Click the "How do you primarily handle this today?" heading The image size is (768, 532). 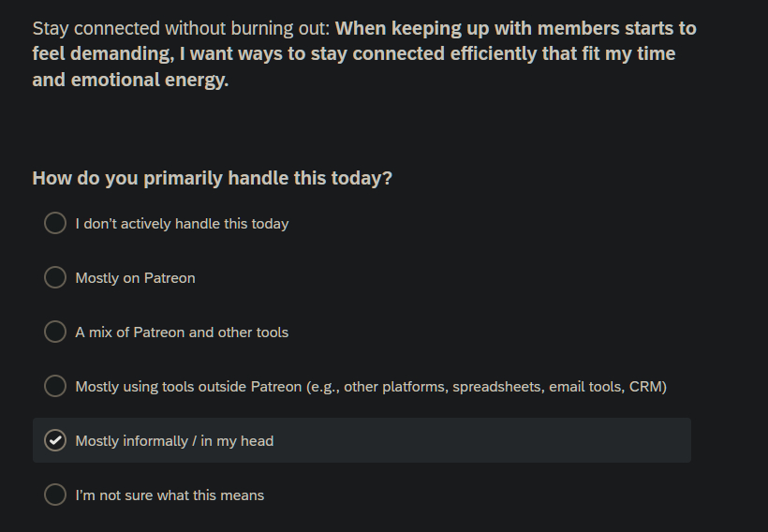212,178
